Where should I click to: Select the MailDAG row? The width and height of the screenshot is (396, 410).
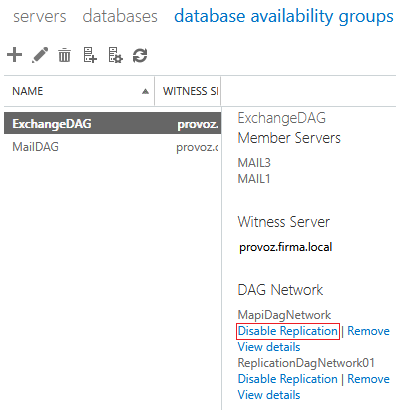[112, 147]
